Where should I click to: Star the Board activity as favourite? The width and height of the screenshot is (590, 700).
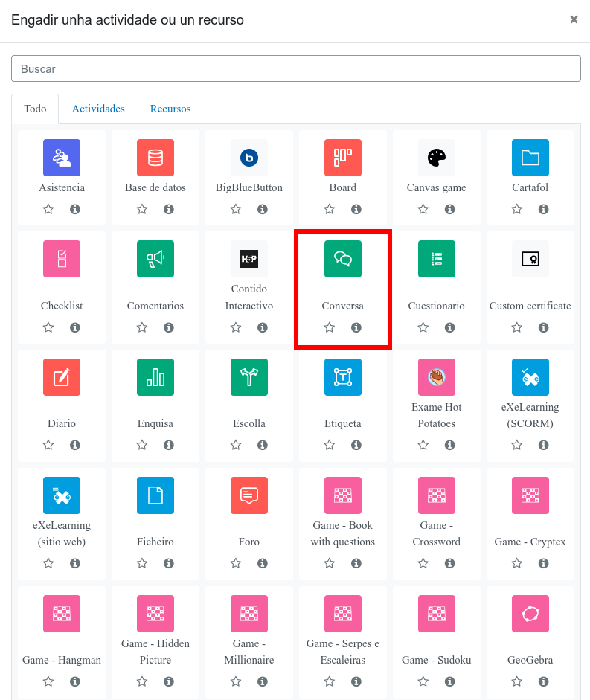(x=330, y=210)
